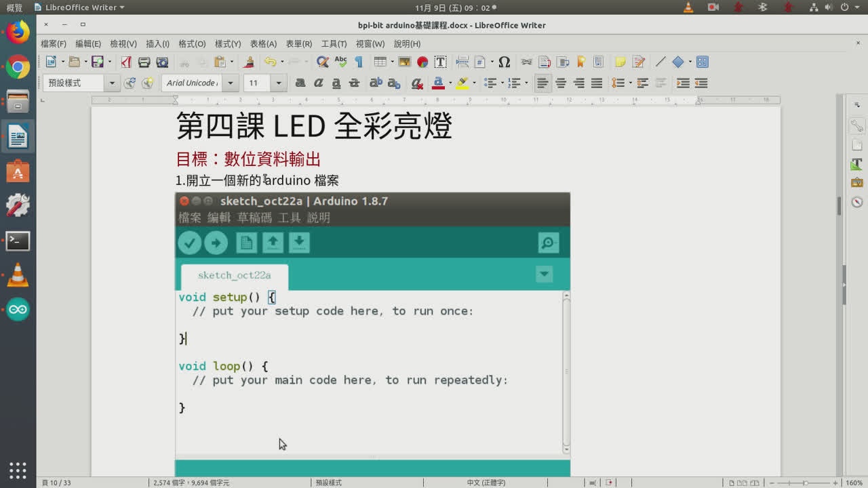Viewport: 868px width, 488px height.
Task: Apply the red font color swatch
Action: [438, 83]
